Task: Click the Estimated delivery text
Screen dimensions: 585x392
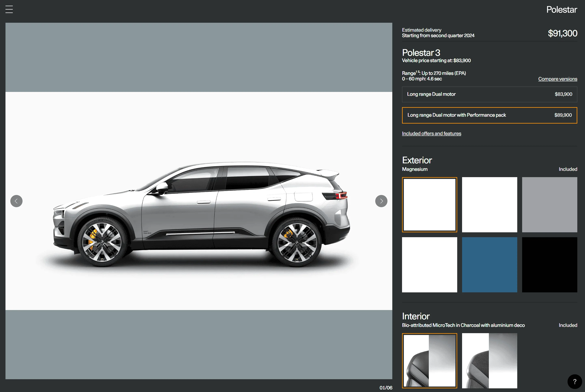Action: coord(422,30)
